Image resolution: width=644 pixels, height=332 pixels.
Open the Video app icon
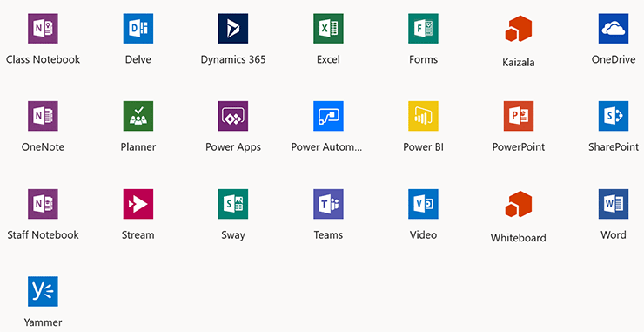tap(423, 204)
